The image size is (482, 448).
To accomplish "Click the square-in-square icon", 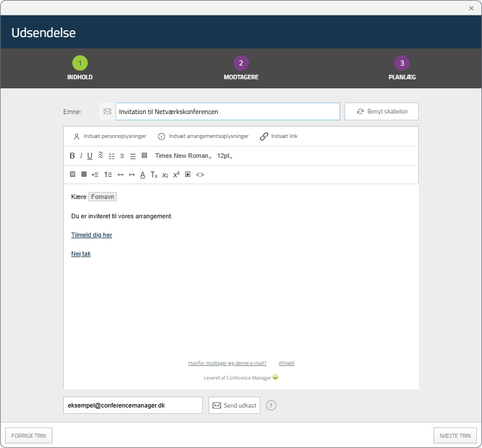I will click(x=188, y=174).
